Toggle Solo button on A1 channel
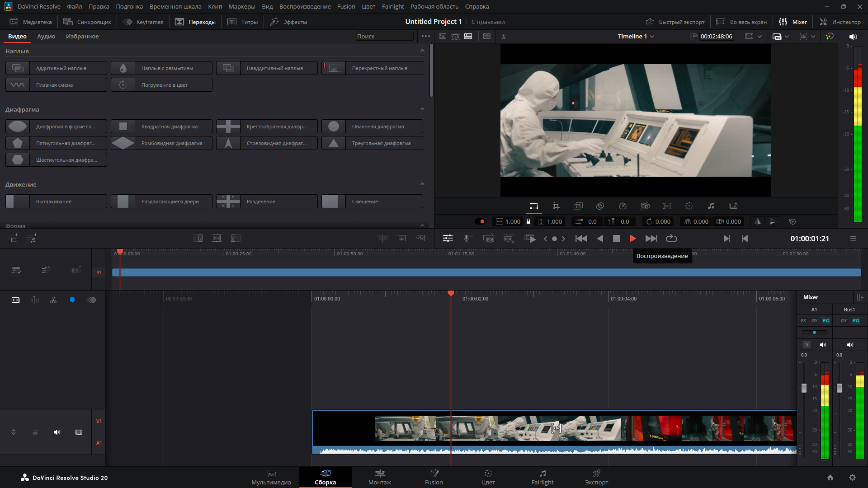Viewport: 868px width, 488px height. coord(807,345)
